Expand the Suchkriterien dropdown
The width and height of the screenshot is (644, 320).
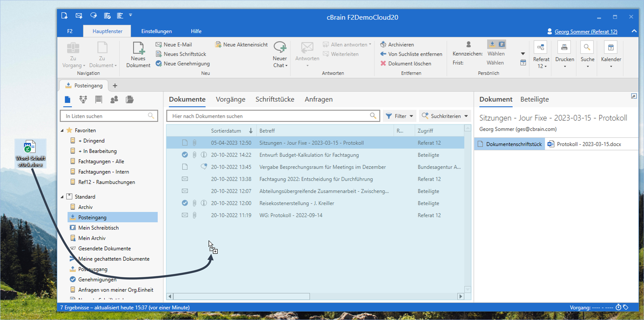tap(445, 116)
